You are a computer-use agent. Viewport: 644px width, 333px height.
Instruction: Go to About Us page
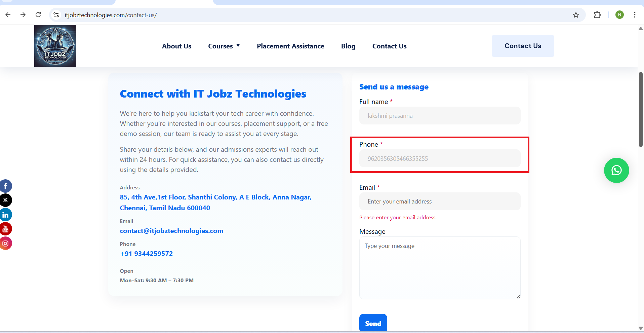176,46
